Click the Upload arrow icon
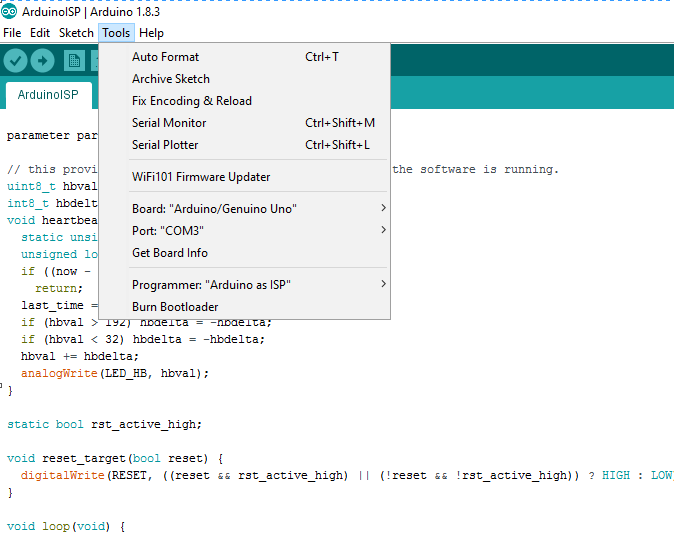Viewport: 674px width, 534px height. point(43,61)
